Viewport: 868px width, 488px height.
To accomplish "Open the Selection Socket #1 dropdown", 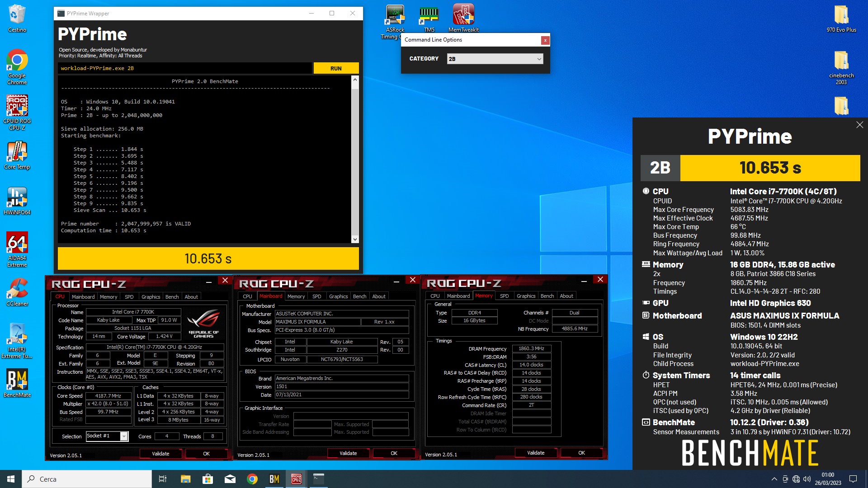I will click(107, 436).
